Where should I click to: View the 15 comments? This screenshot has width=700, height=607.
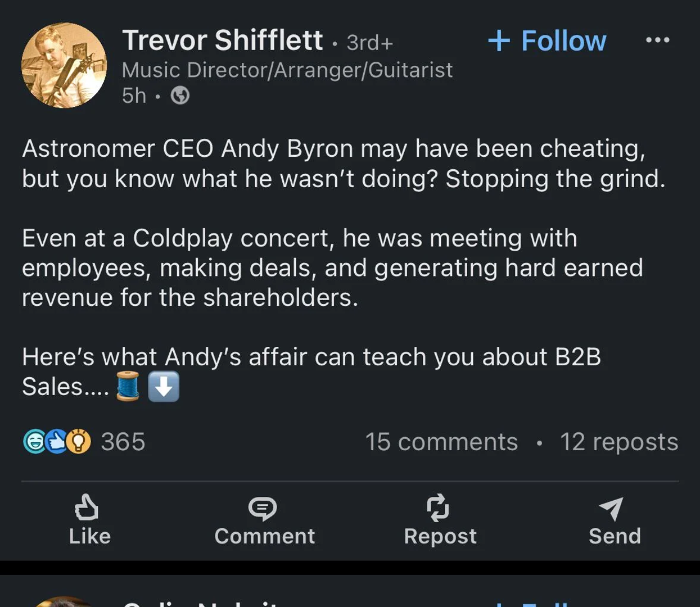pos(441,442)
